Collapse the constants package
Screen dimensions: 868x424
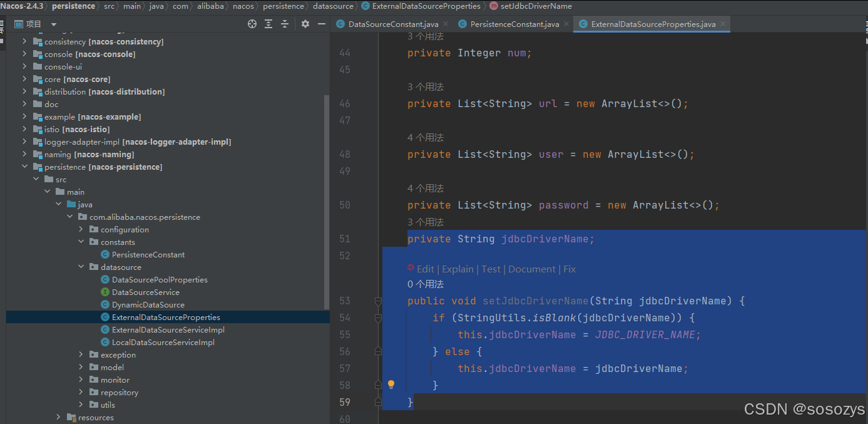coord(81,242)
